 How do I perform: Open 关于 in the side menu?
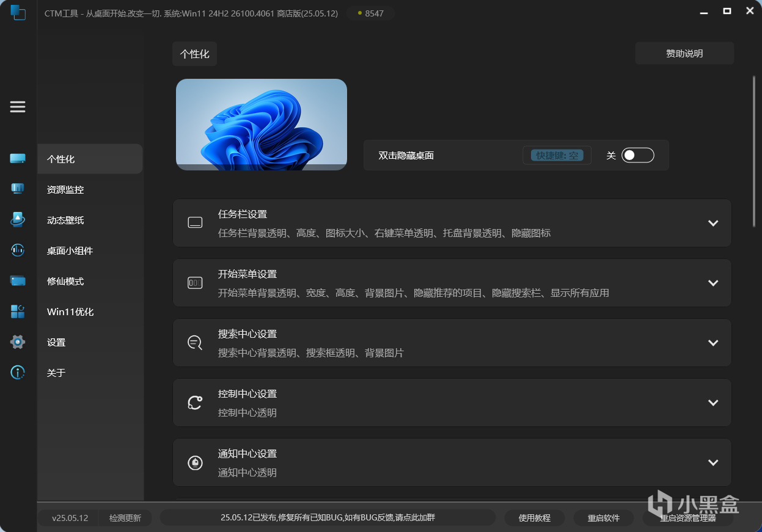[x=90, y=373]
